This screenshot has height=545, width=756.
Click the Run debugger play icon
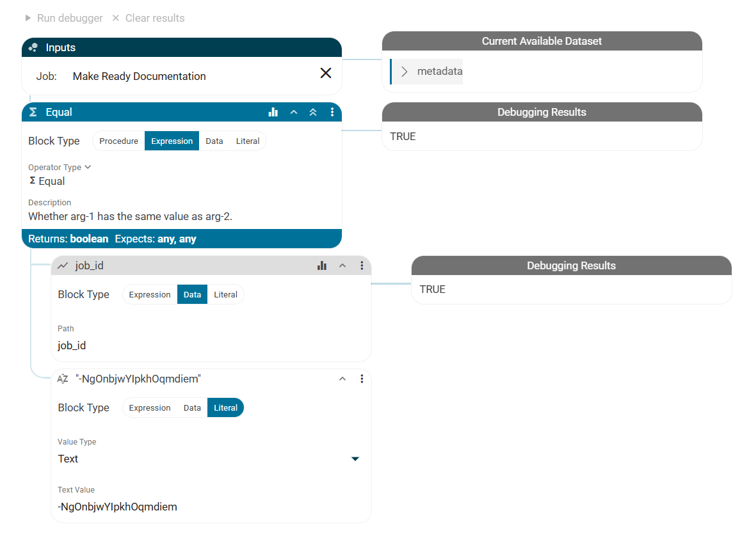pos(28,18)
